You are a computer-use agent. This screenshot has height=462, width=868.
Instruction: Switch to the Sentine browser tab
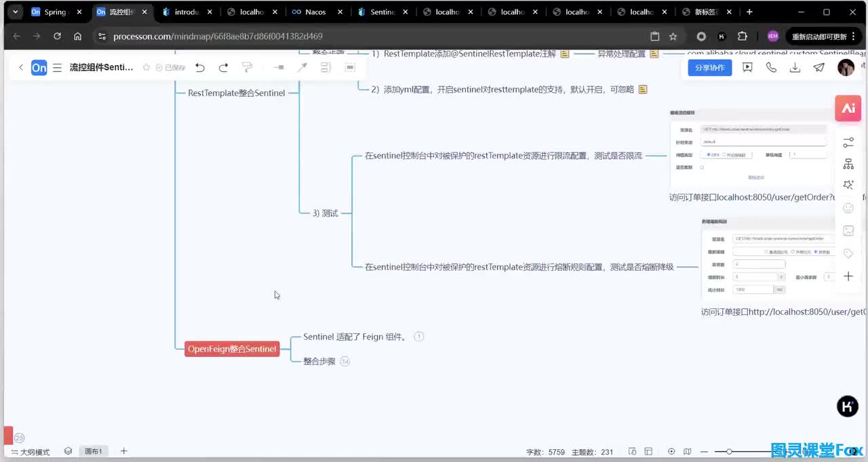click(382, 12)
